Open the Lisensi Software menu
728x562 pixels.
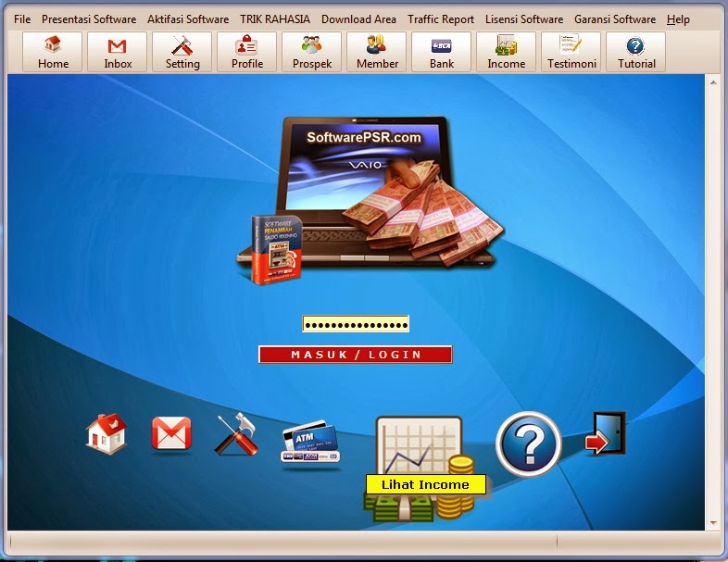(x=524, y=19)
